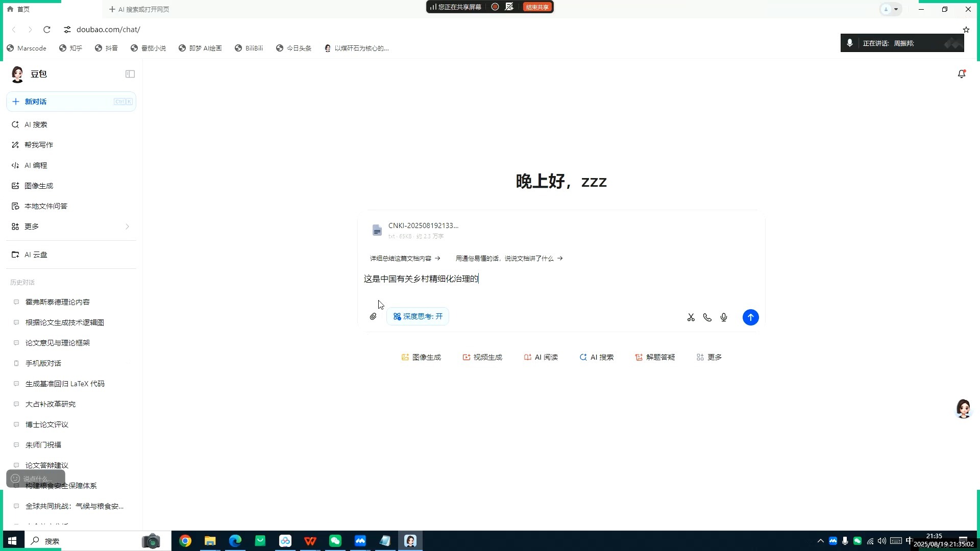Expand 更多 in the left sidebar
980x551 pixels.
coord(31,226)
